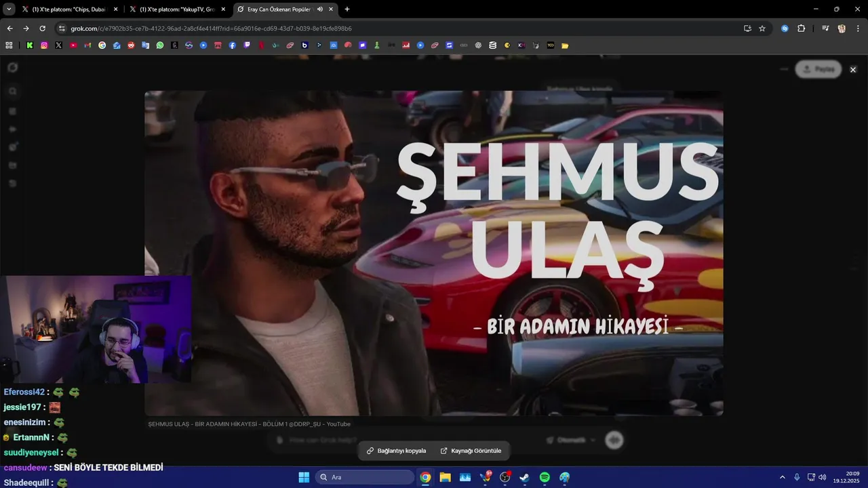Reload the current page
Image resolution: width=868 pixels, height=488 pixels.
[x=43, y=28]
